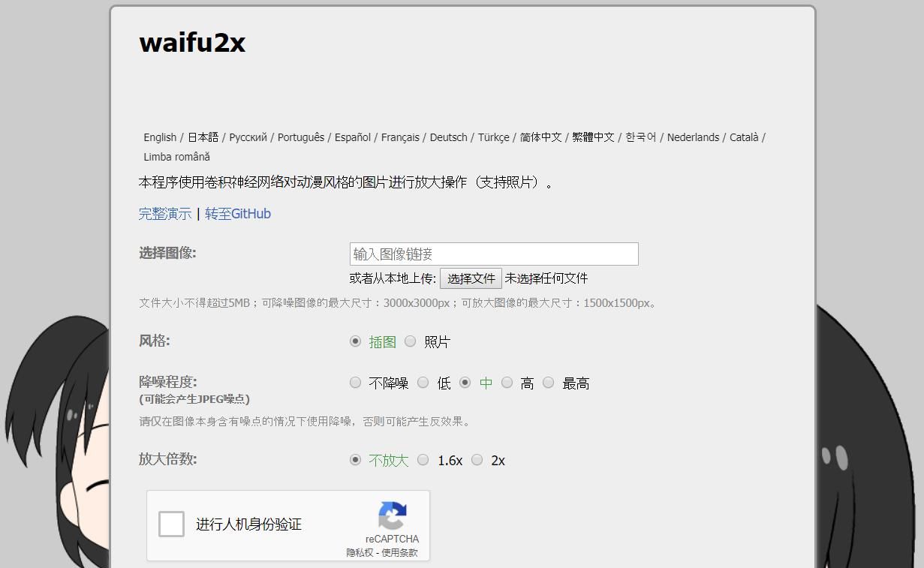Choose 不降噪 to disable noise reduction
The height and width of the screenshot is (568, 924).
point(355,383)
